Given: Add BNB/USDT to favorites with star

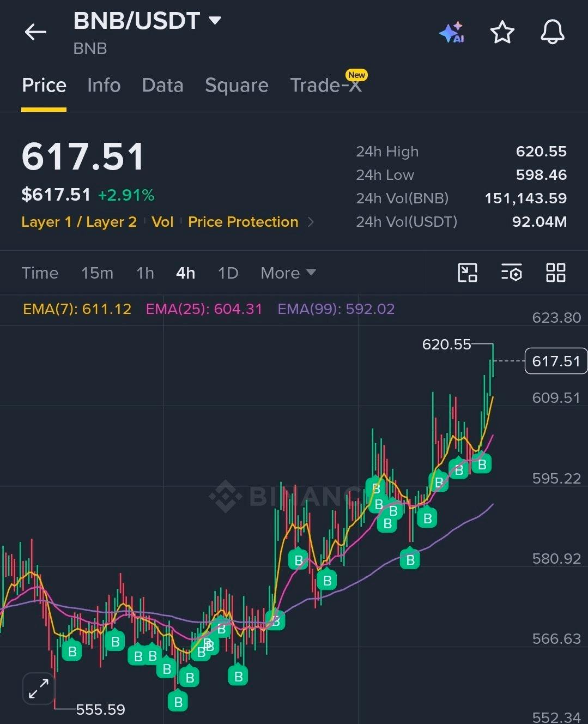Looking at the screenshot, I should 502,32.
